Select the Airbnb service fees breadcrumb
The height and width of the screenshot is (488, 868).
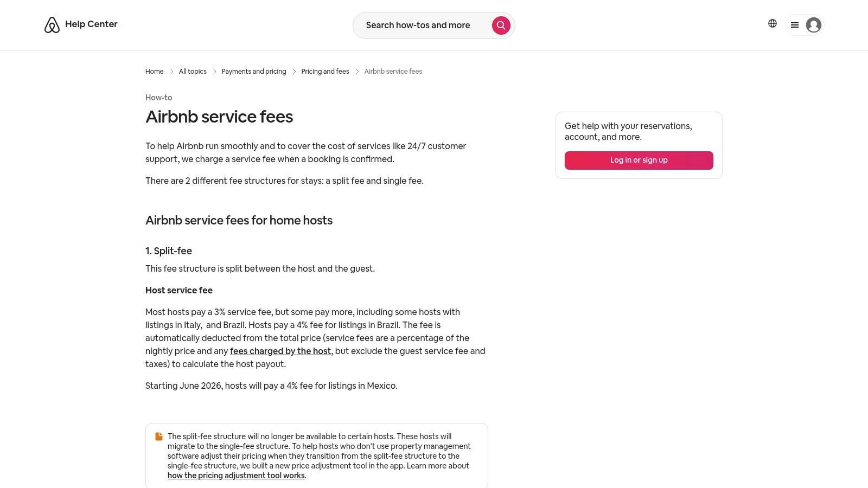(x=393, y=71)
